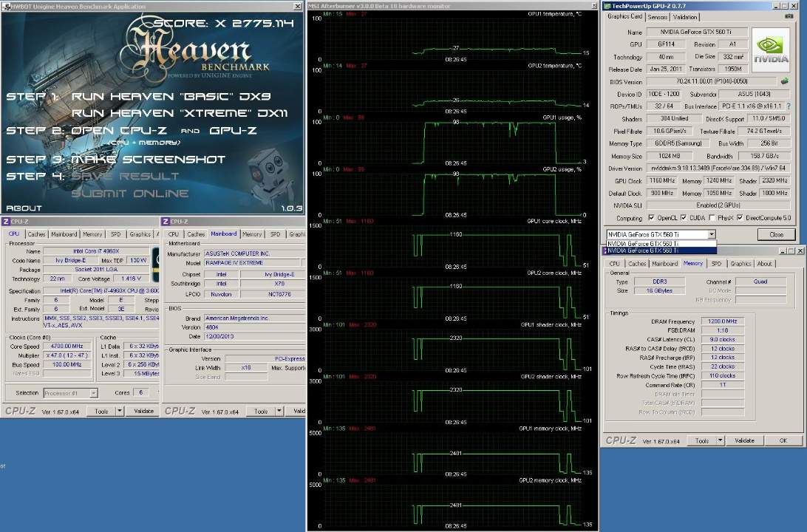Open Tools dropdown arrow in Memory CPU-Z
The image size is (807, 532).
click(x=721, y=440)
